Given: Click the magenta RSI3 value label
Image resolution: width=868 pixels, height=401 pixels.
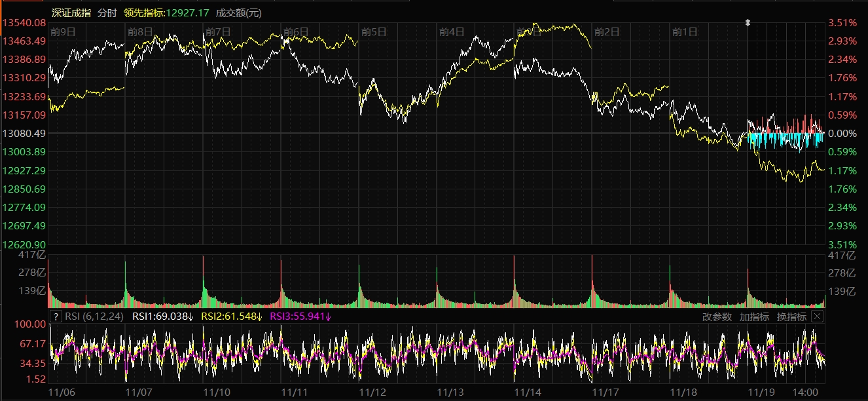Looking at the screenshot, I should (300, 316).
